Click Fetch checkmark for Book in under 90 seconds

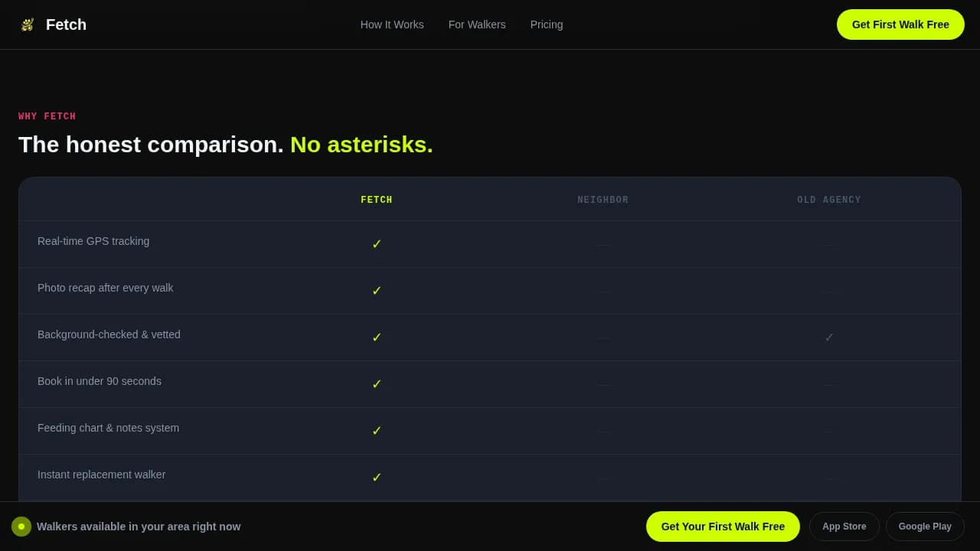(377, 384)
